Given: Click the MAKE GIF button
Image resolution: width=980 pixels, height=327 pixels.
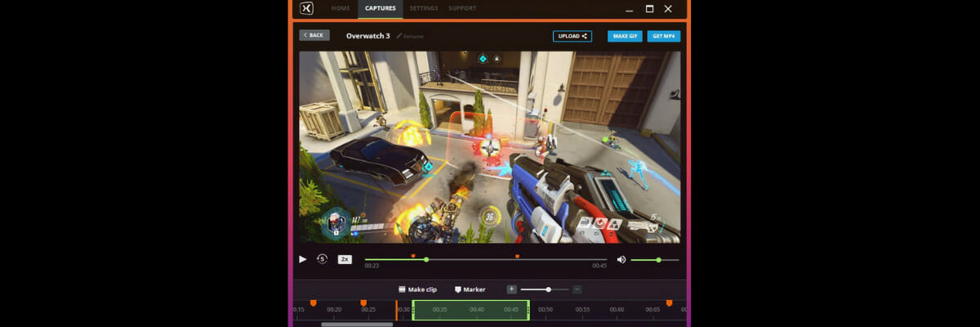Looking at the screenshot, I should coord(625,36).
